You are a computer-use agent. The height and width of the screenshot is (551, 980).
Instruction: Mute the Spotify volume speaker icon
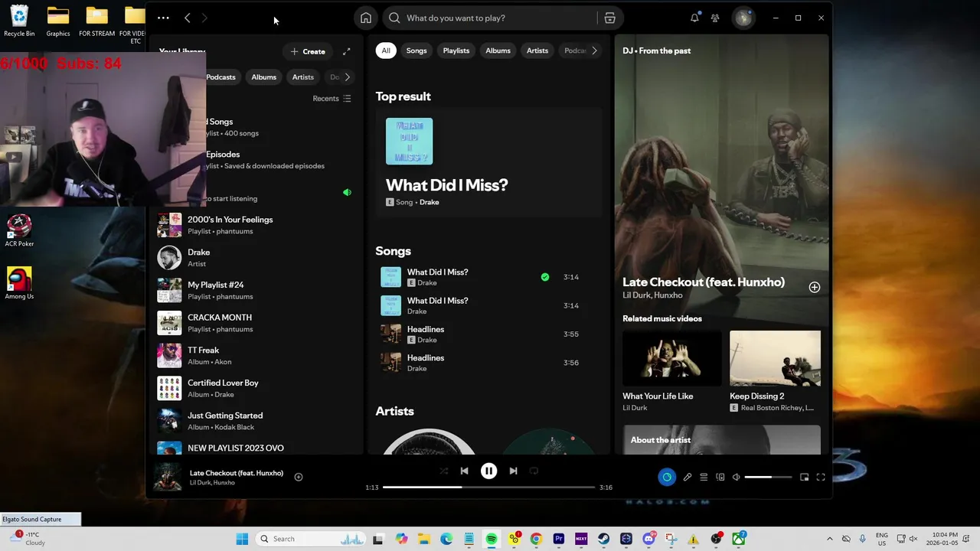click(x=736, y=477)
